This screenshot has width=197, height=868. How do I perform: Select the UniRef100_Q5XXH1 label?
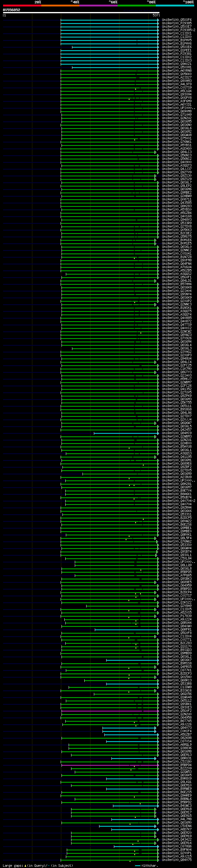(x=177, y=67)
